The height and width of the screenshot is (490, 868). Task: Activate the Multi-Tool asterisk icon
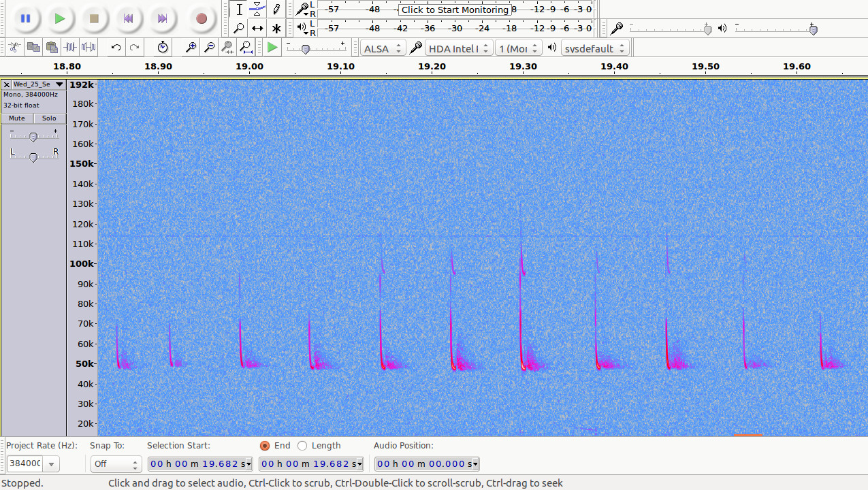tap(276, 29)
